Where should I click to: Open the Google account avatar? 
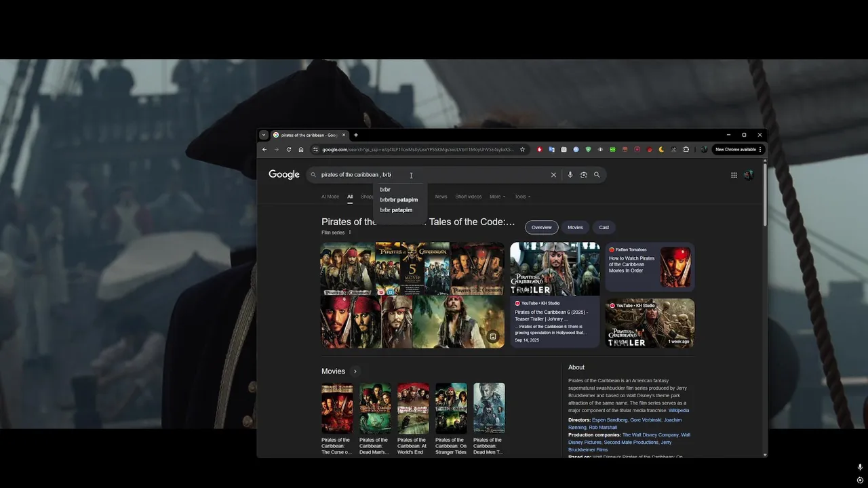(749, 175)
